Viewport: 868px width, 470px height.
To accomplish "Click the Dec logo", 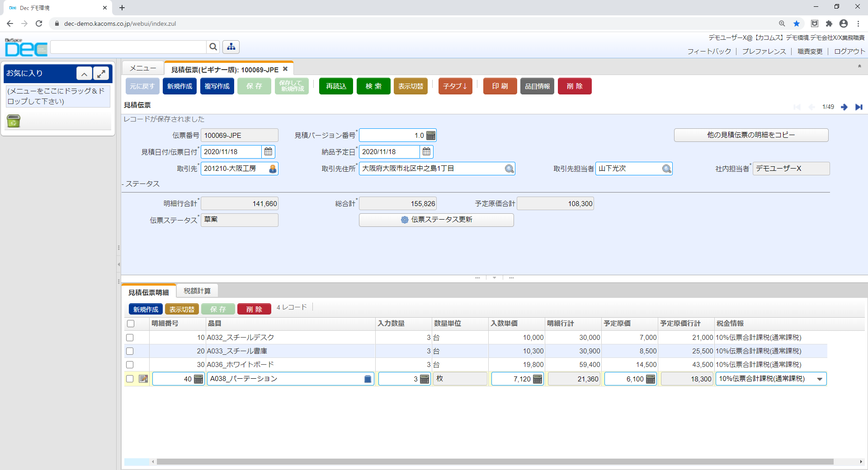I will click(x=26, y=47).
